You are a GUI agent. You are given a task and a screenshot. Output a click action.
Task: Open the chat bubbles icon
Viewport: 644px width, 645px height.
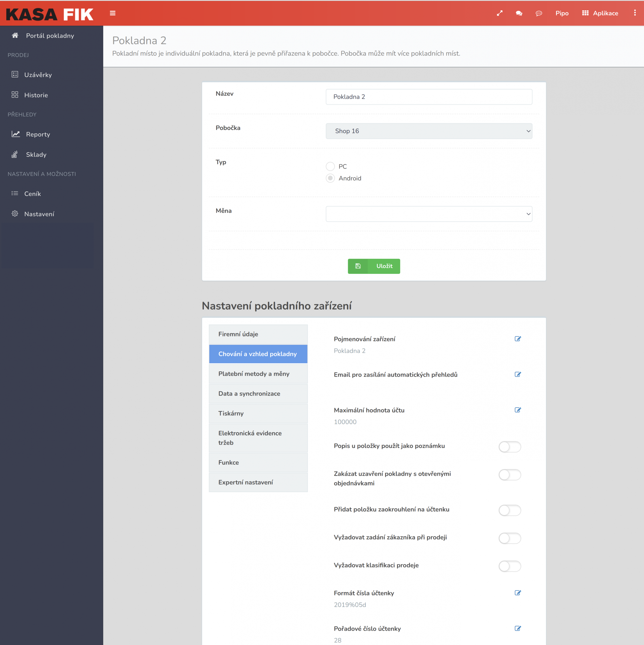tap(519, 13)
